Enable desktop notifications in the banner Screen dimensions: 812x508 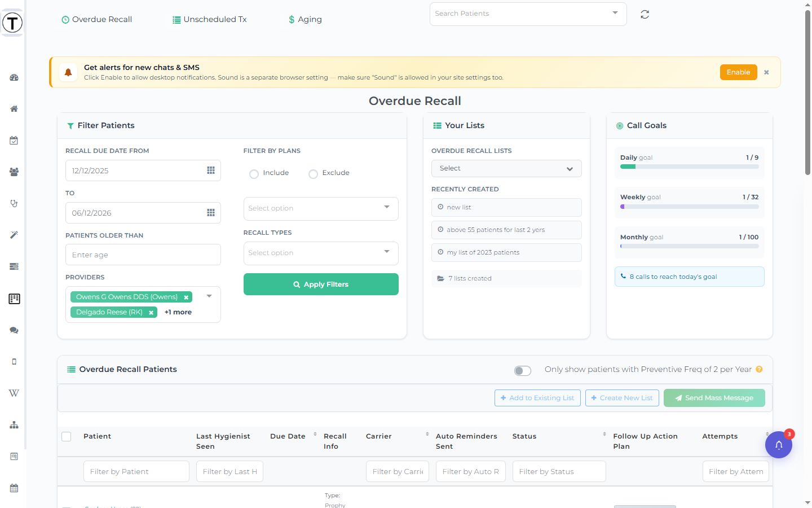tap(738, 72)
